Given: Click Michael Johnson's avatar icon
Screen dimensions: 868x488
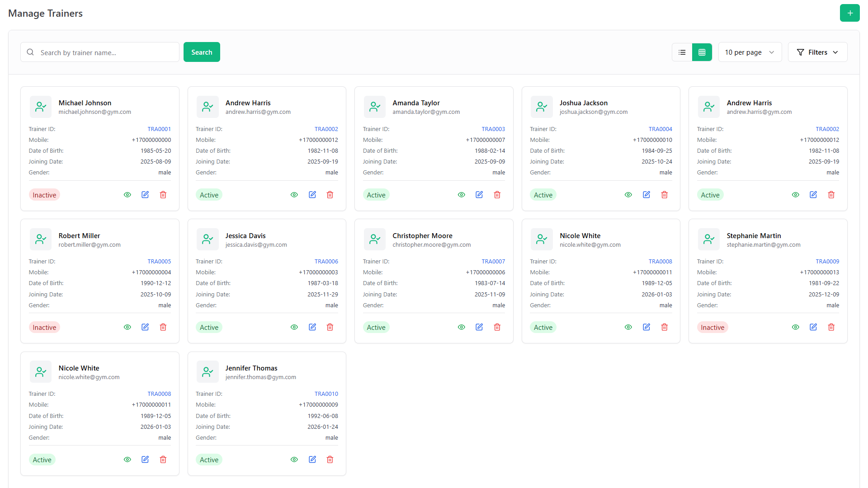Looking at the screenshot, I should 41,107.
